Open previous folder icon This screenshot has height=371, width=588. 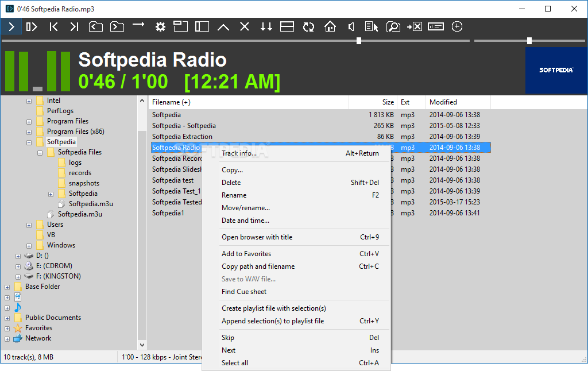tap(96, 26)
